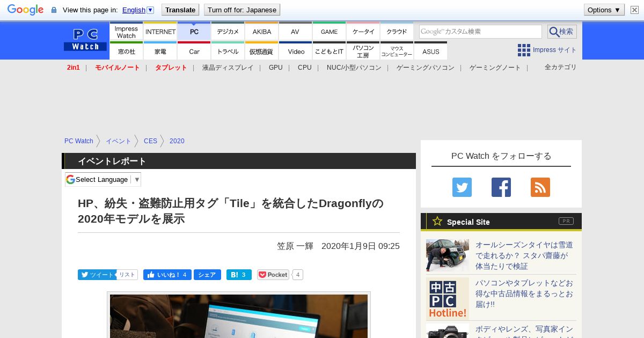Click the PC Watch logo

click(x=85, y=40)
